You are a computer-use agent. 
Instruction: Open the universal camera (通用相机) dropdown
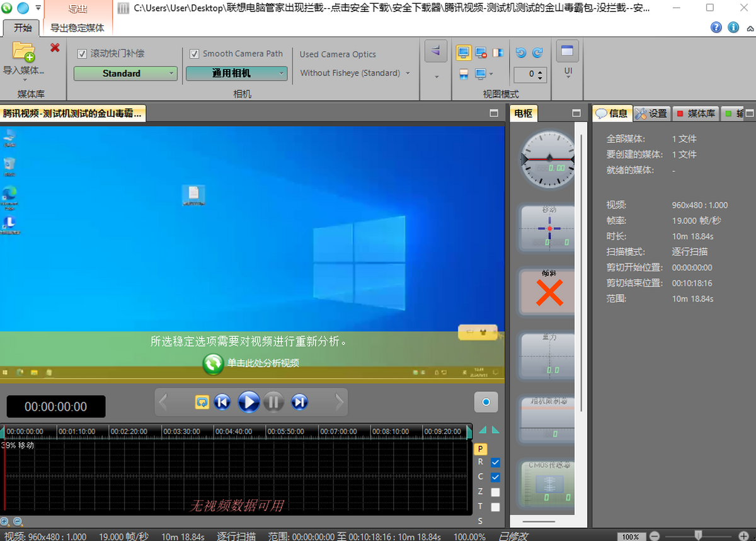[237, 74]
